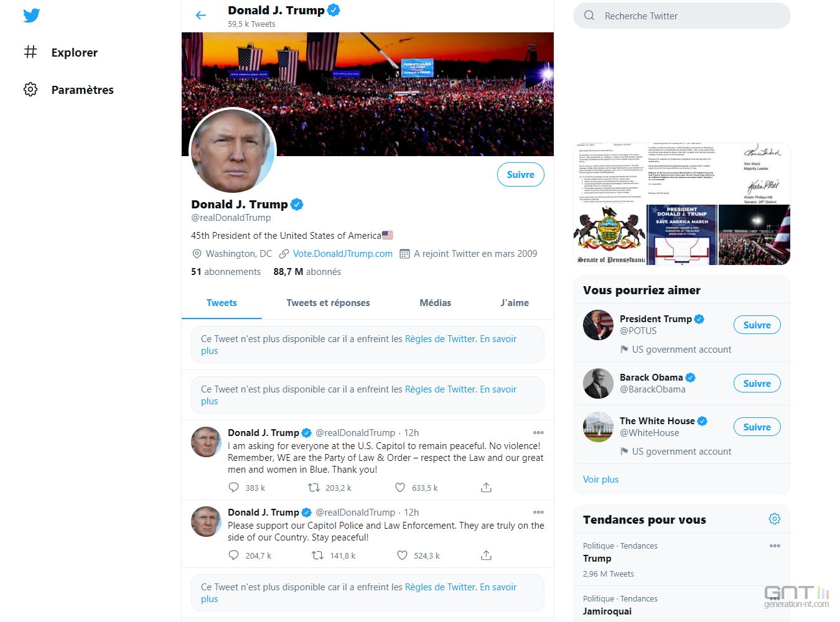
Task: Click the Twitter bird logo
Action: coord(31,15)
